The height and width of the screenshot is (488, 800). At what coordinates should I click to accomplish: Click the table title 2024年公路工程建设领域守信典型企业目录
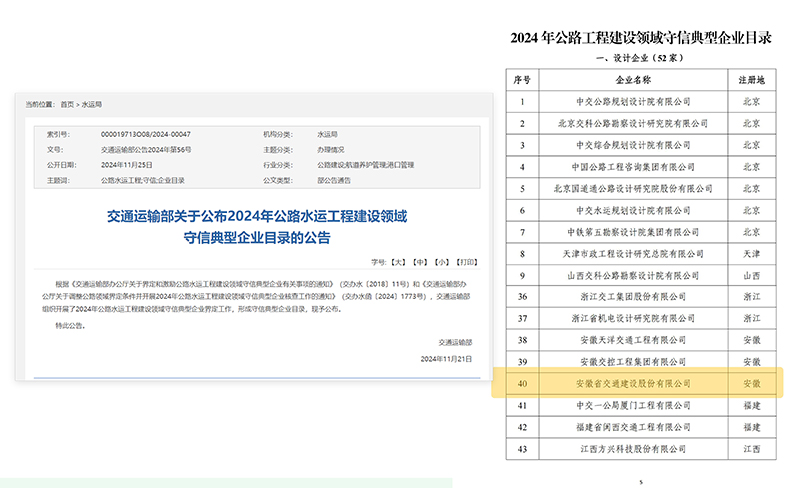pyautogui.click(x=641, y=37)
